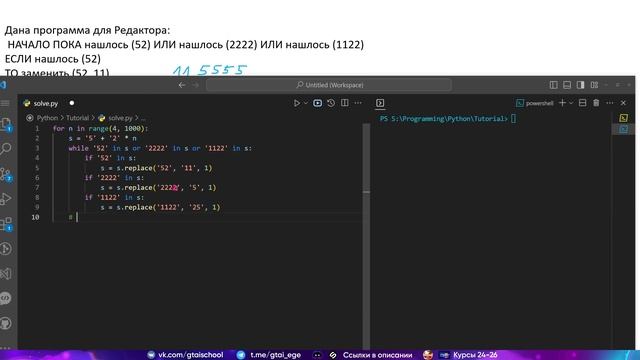Go forward with the right arrow
Image resolution: width=640 pixels, height=360 pixels.
click(x=196, y=85)
